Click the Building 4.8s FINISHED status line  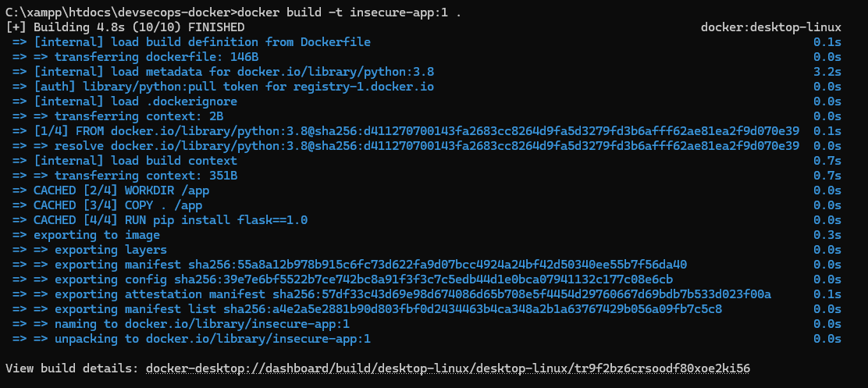coord(125,27)
